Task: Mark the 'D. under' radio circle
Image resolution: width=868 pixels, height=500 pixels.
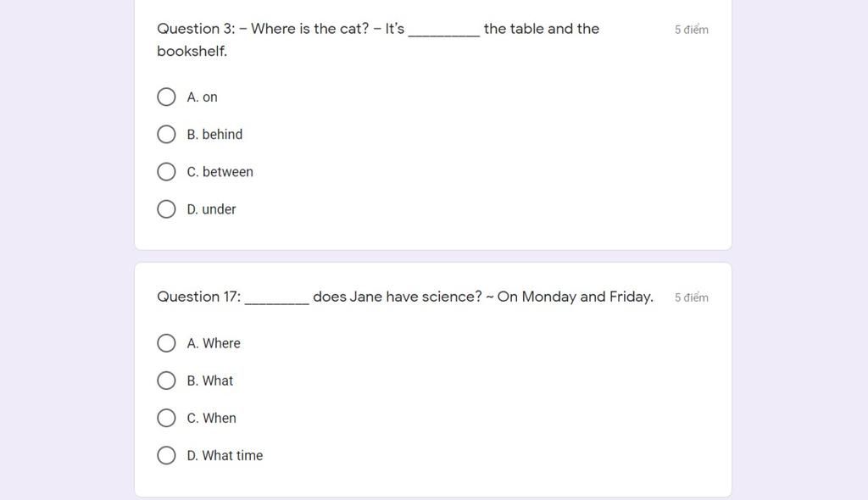Action: click(166, 209)
